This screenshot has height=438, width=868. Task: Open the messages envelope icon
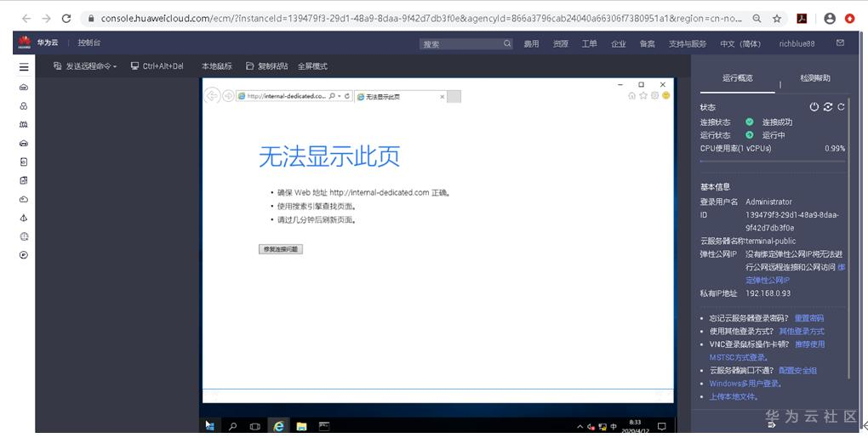(x=840, y=43)
